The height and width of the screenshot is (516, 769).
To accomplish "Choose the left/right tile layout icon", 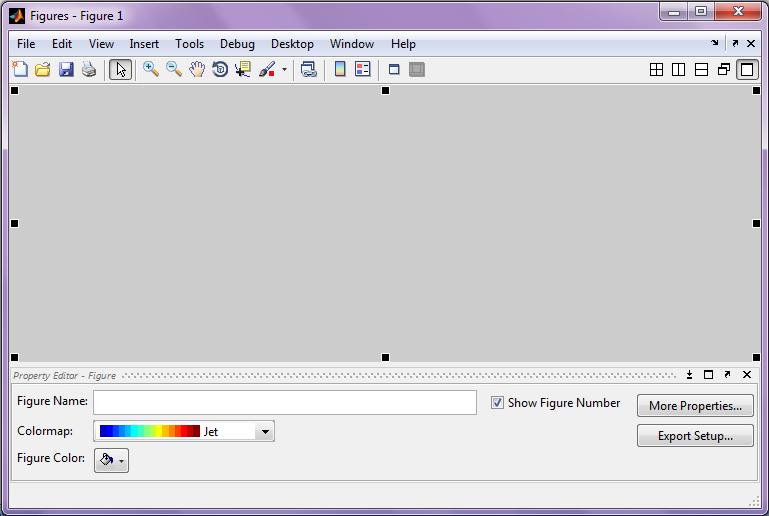I will (679, 70).
